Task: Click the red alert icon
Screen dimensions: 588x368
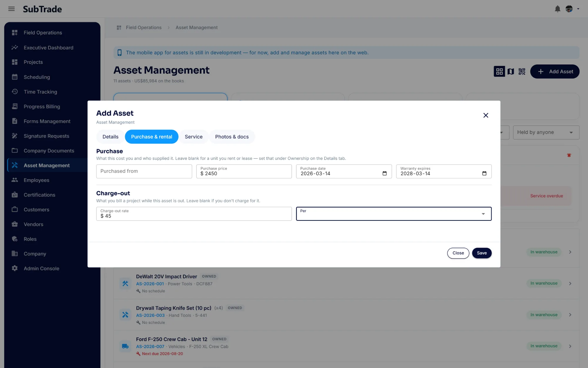Action: pos(569,155)
